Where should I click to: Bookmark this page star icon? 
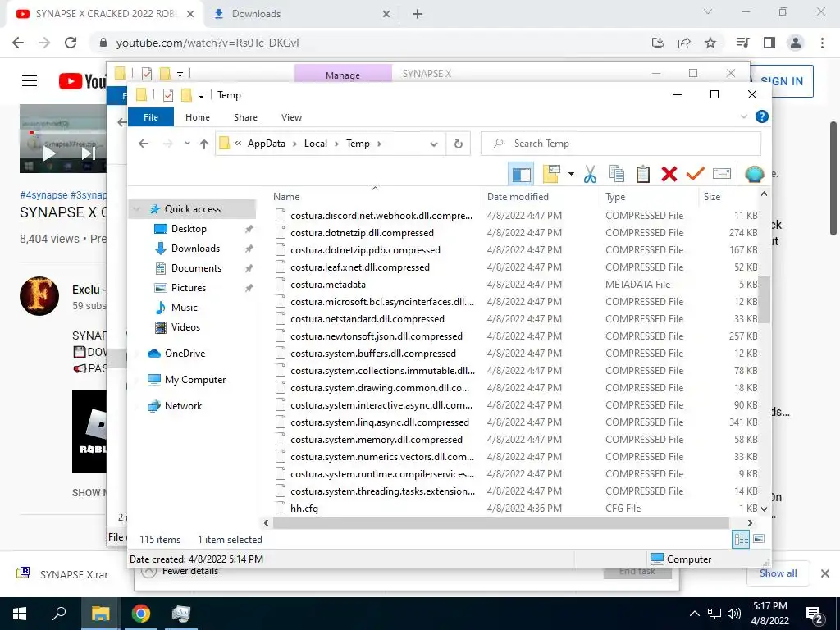click(x=710, y=43)
